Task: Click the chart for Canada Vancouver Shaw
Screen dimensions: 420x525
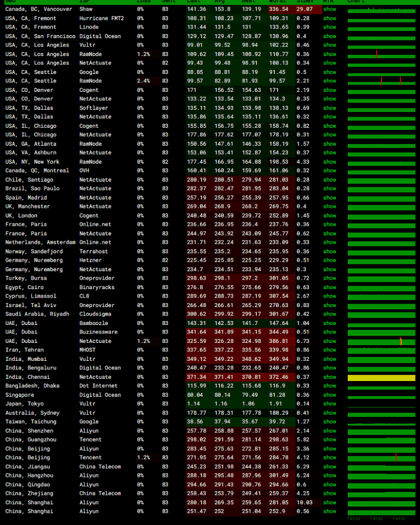Action: (x=381, y=10)
